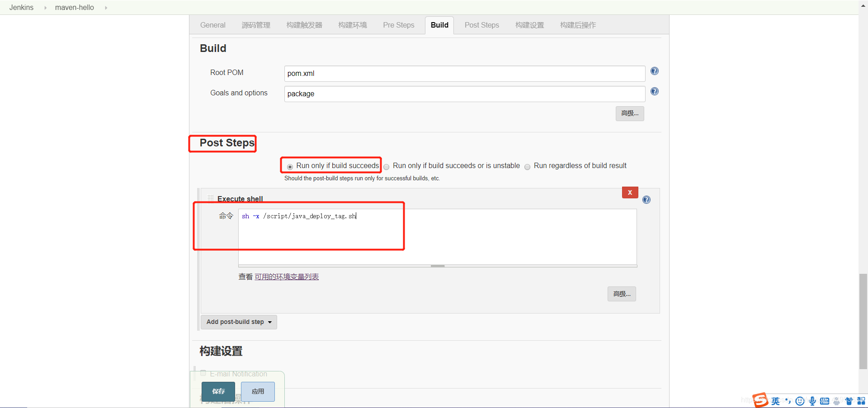Grab the shell command textarea resize handle
This screenshot has height=408, width=868.
coord(438,266)
